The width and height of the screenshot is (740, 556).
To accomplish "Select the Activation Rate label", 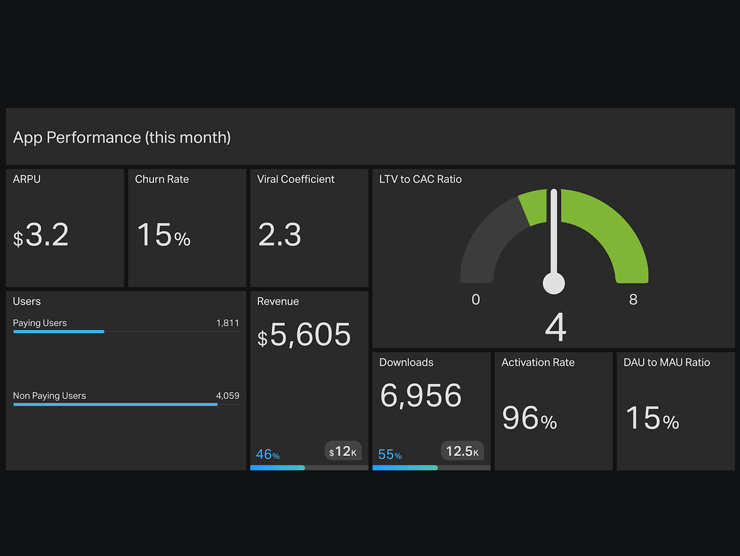I will 538,362.
